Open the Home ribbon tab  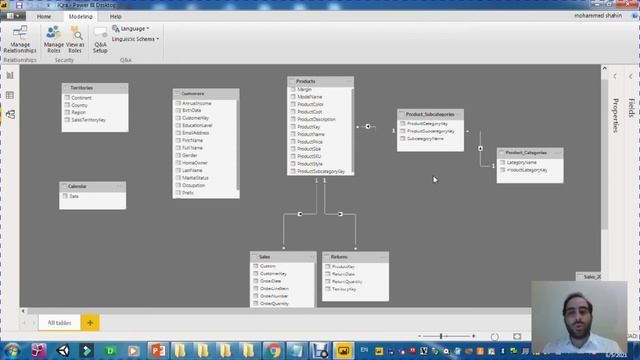[44, 16]
